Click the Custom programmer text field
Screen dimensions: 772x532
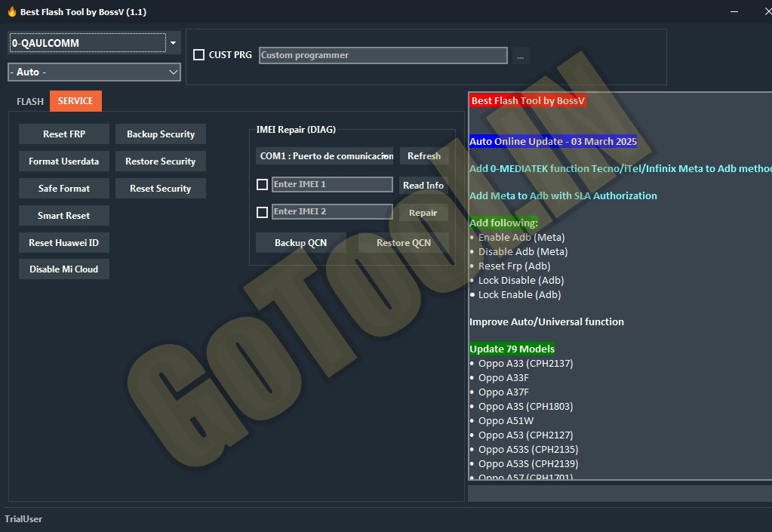pyautogui.click(x=383, y=56)
